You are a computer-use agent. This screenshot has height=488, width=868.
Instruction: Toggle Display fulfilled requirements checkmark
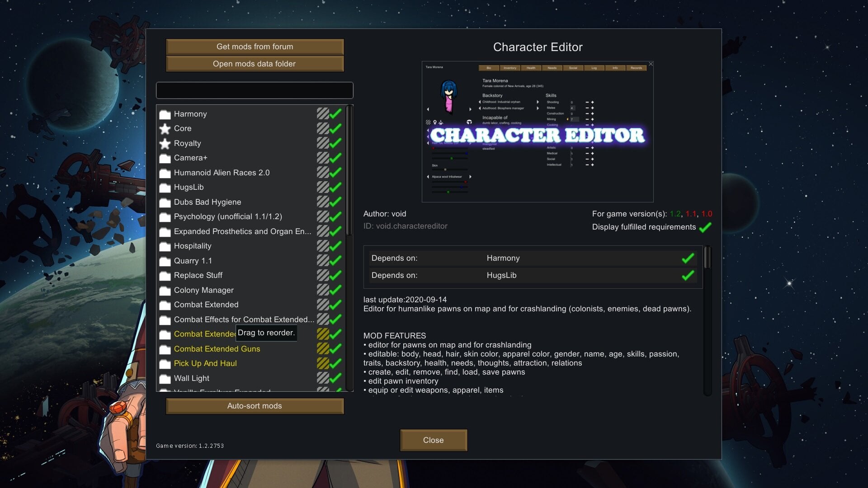[x=705, y=227]
